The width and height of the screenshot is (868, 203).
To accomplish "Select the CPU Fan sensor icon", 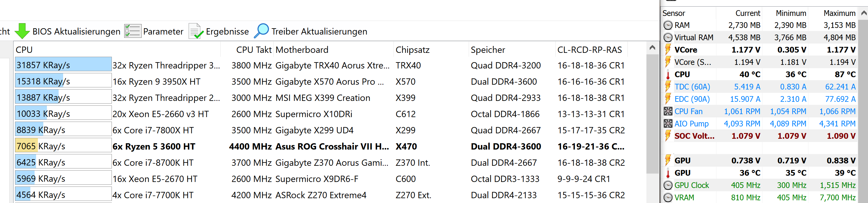I will click(x=667, y=111).
